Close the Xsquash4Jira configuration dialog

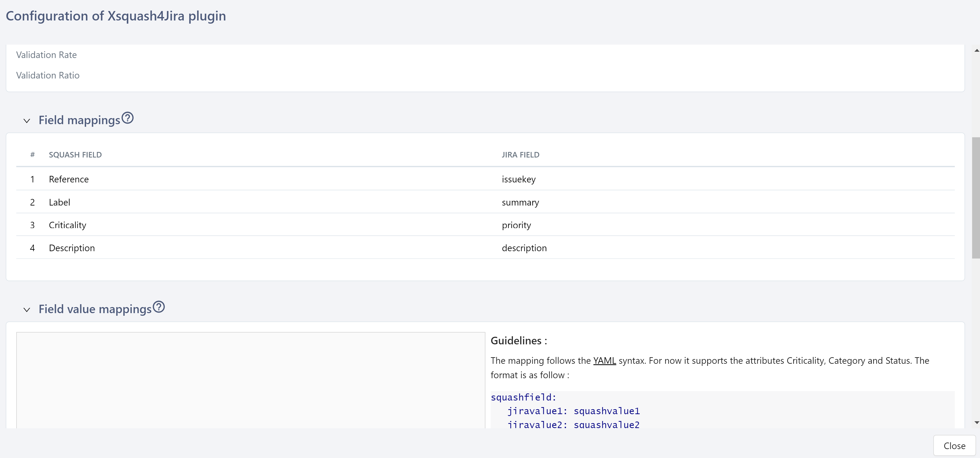pyautogui.click(x=954, y=445)
